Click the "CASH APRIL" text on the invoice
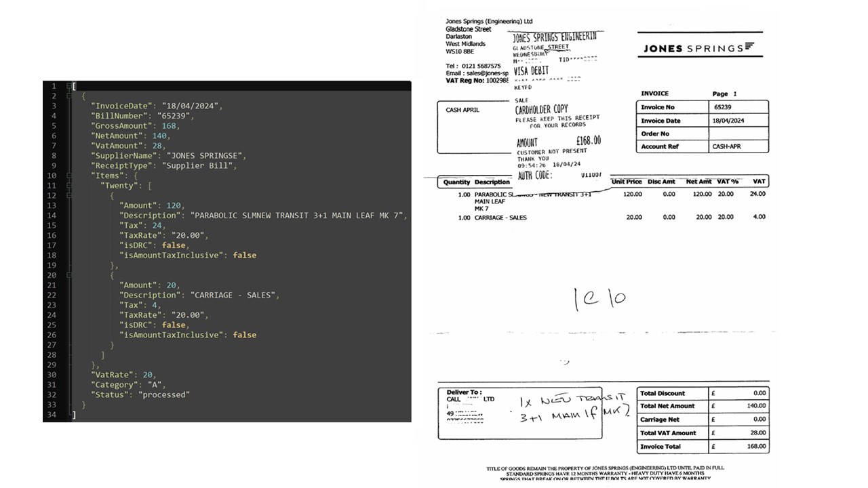The image size is (868, 488). point(462,110)
